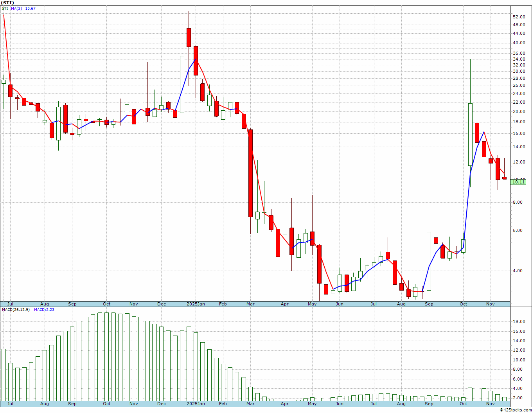The image size is (532, 413).
Task: Click the 20.00 price axis label
Action: coord(519,112)
